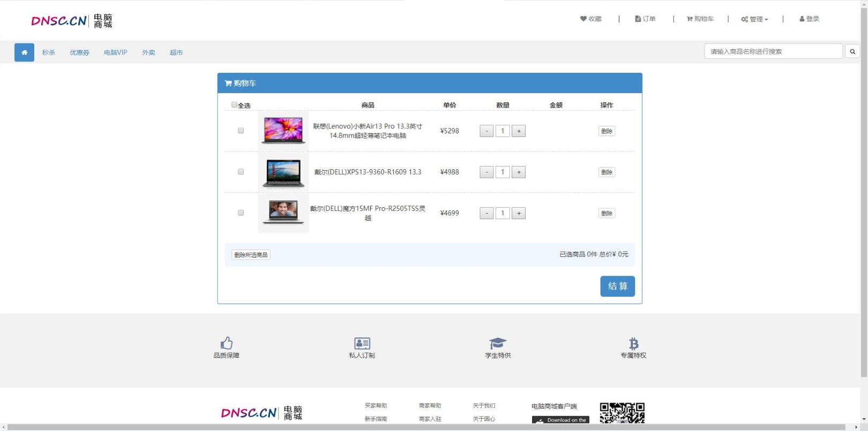The width and height of the screenshot is (868, 431).
Task: Click the 私人订制 ID card icon
Action: tap(362, 343)
